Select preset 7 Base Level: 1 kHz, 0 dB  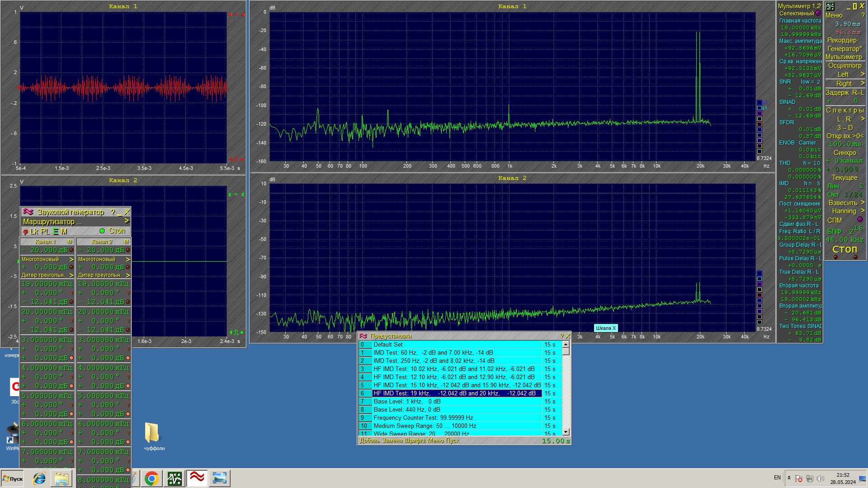click(x=457, y=401)
